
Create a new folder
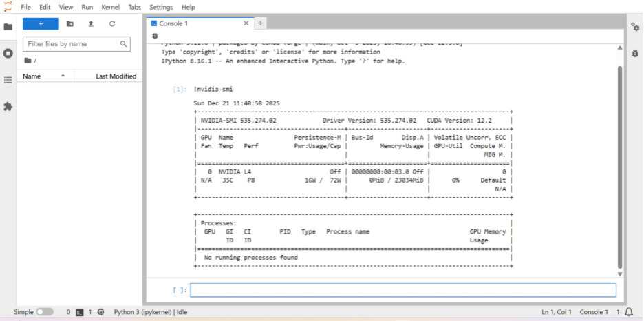coord(70,24)
